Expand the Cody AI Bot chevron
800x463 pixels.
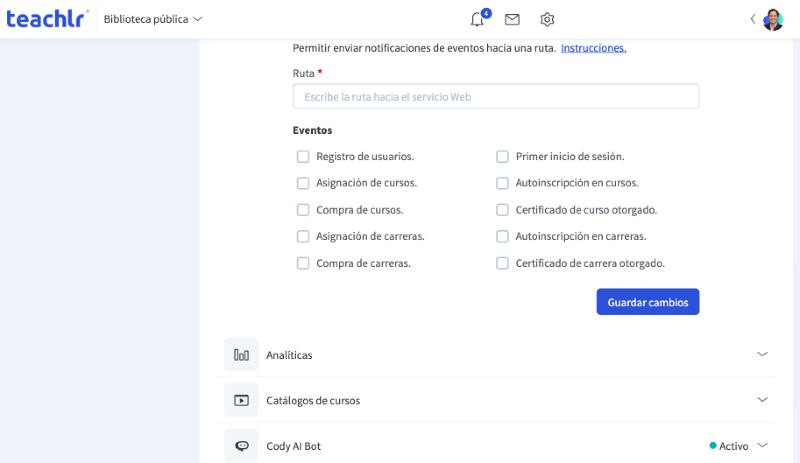[762, 445]
